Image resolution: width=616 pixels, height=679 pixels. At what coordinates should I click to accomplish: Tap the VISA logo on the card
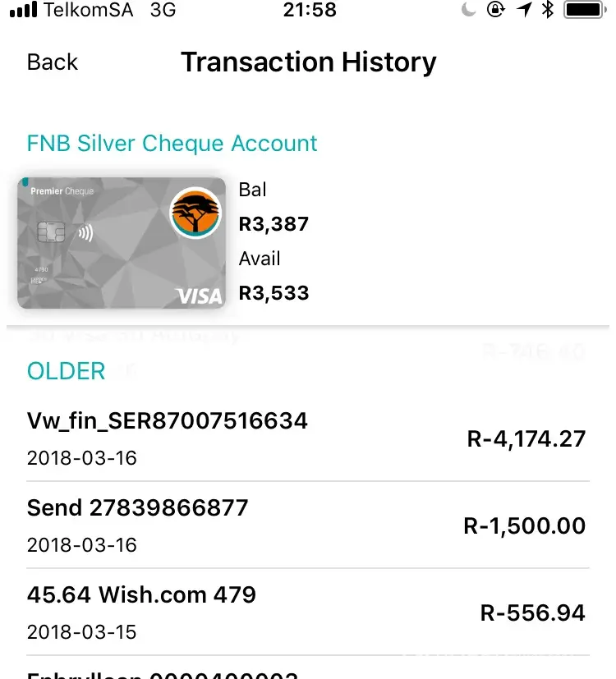(x=200, y=296)
